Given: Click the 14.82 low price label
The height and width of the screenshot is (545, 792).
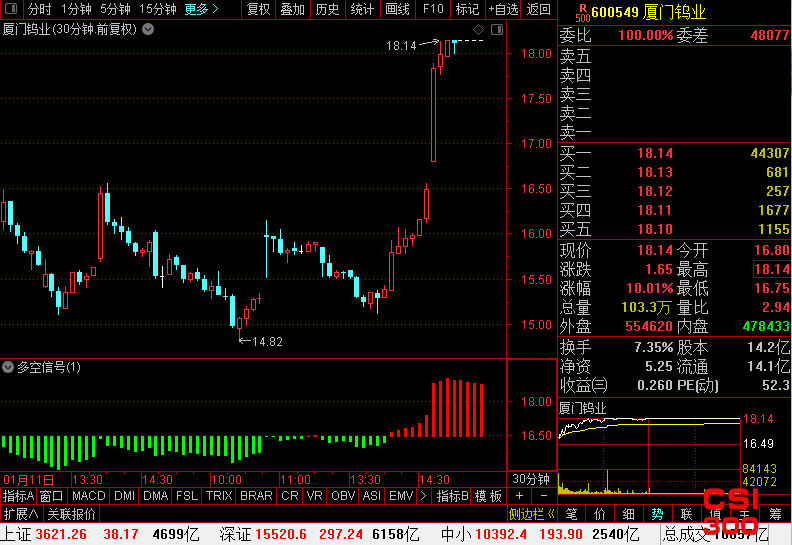Looking at the screenshot, I should (x=267, y=342).
